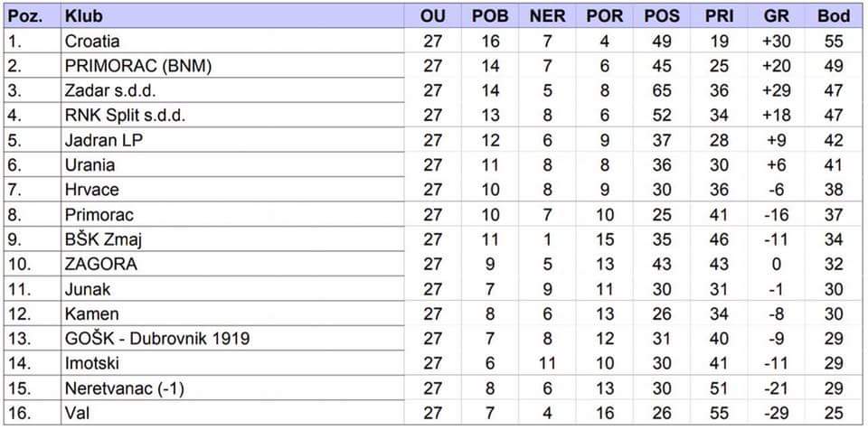The height and width of the screenshot is (430, 868).
Task: Click the POR column header
Action: 605,16
